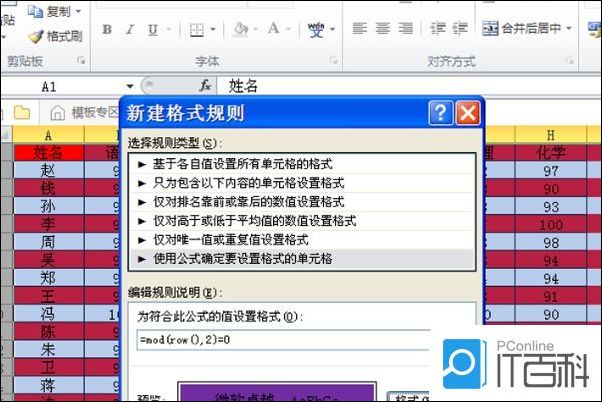Select rule 仅对高于或低于平均值的数值设置格式
602x402 pixels.
pos(302,221)
